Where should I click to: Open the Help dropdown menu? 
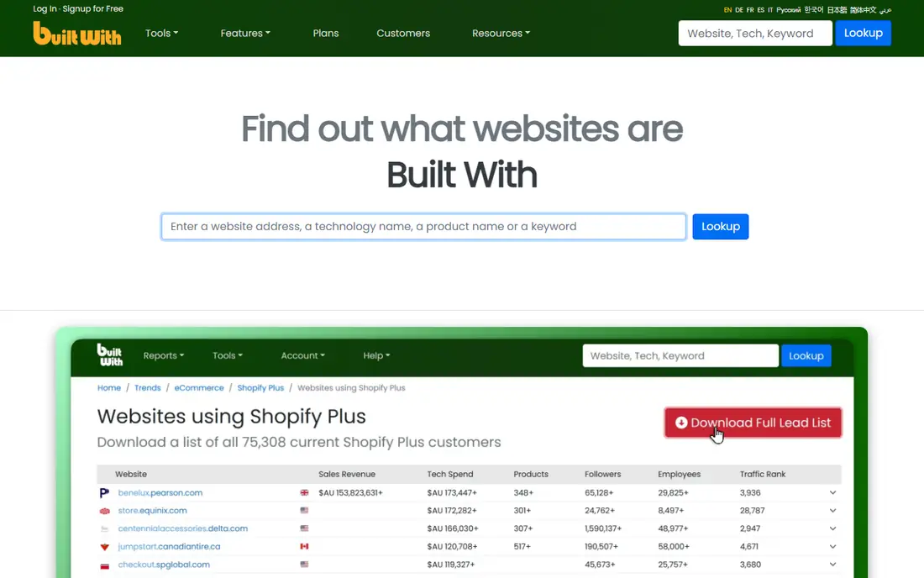coord(376,355)
